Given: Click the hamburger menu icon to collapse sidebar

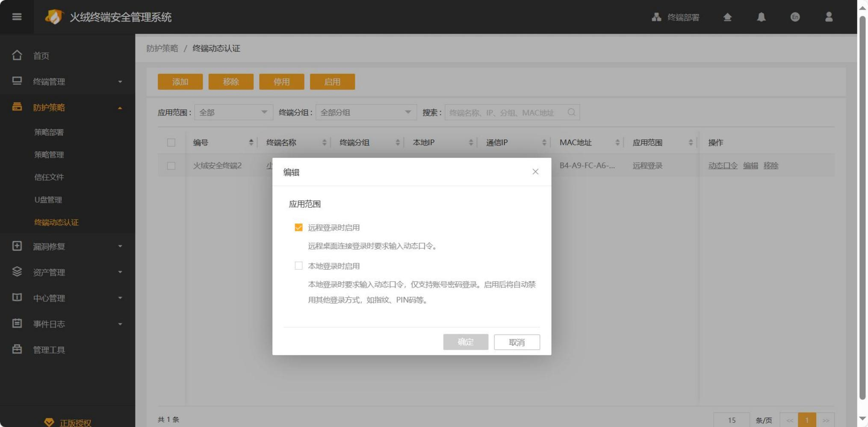Looking at the screenshot, I should click(x=17, y=17).
